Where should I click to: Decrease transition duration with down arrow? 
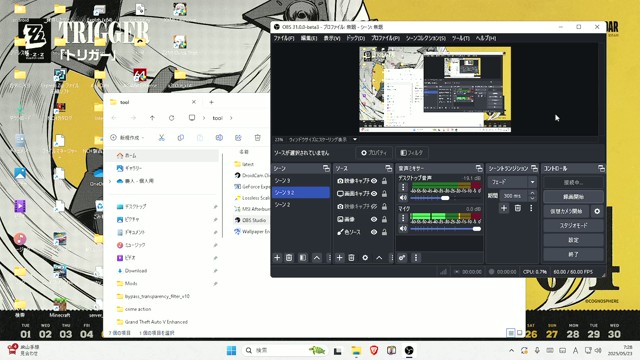click(x=532, y=198)
